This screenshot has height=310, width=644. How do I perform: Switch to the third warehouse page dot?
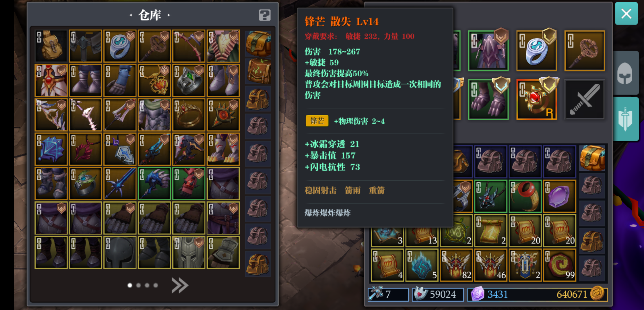pos(147,285)
